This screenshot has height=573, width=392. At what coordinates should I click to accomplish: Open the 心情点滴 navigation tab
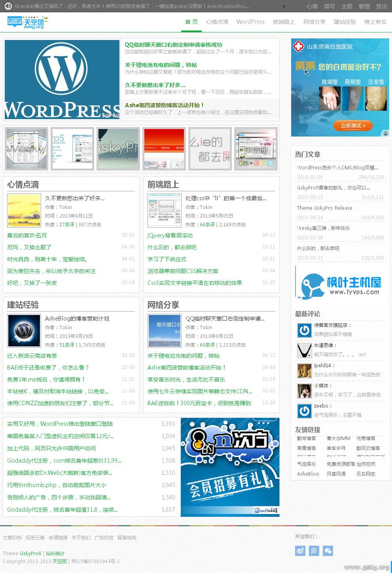pyautogui.click(x=217, y=22)
